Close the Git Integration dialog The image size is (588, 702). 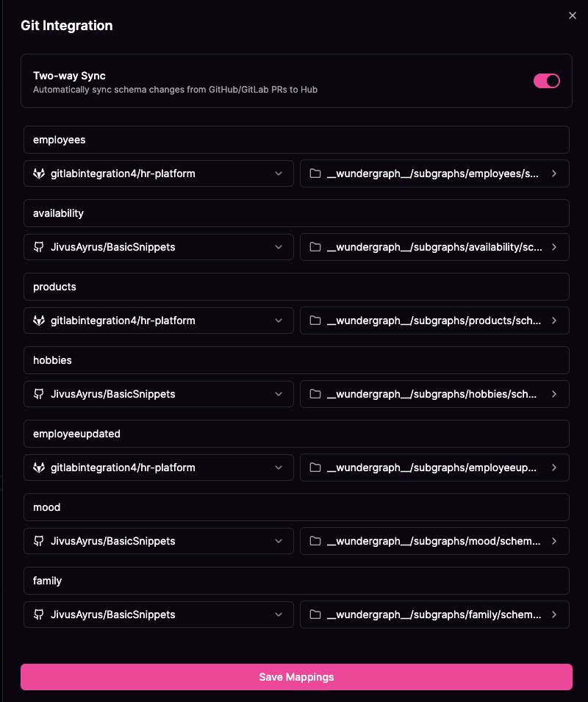click(573, 15)
